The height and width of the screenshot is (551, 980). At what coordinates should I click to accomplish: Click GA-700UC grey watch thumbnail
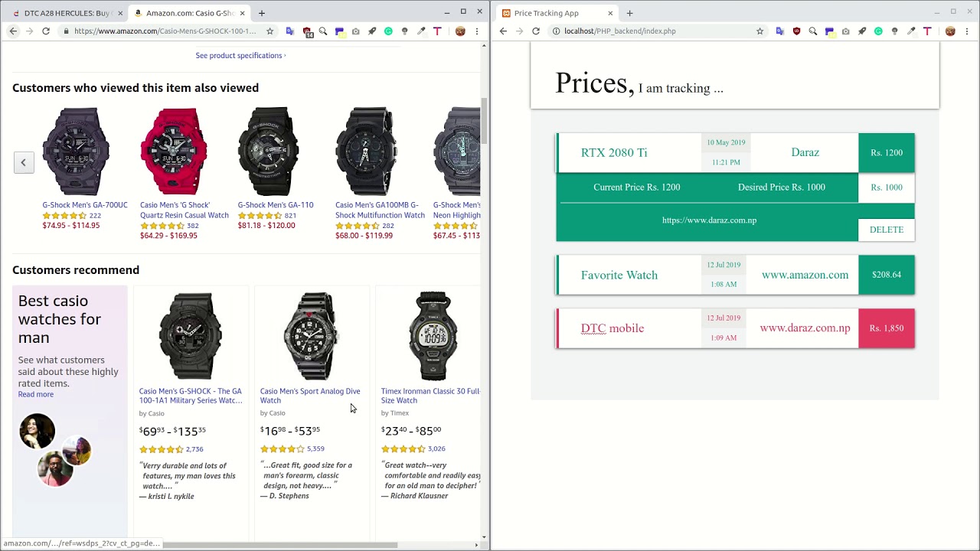click(76, 152)
